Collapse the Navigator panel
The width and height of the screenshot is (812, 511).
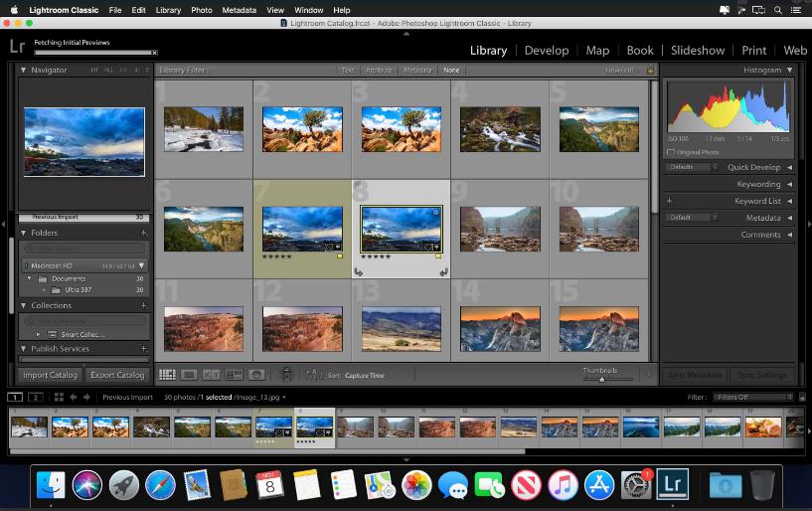23,70
